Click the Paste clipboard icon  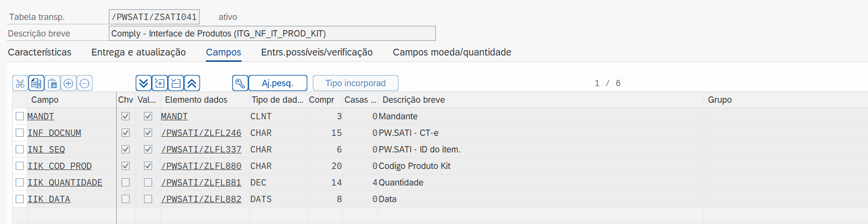tap(53, 83)
